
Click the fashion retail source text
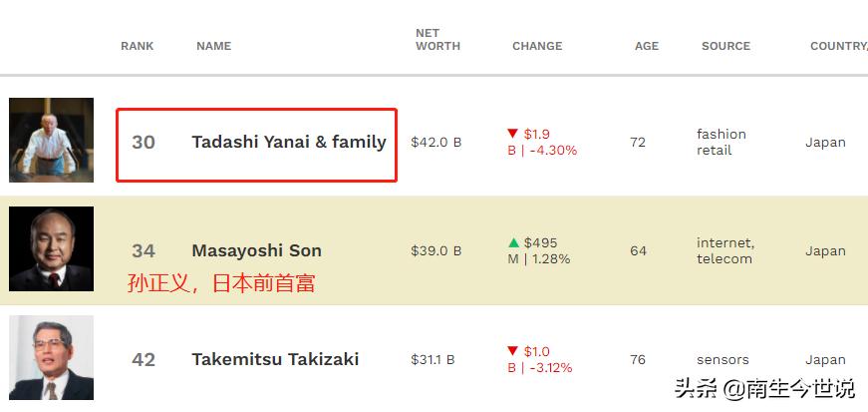tap(721, 142)
